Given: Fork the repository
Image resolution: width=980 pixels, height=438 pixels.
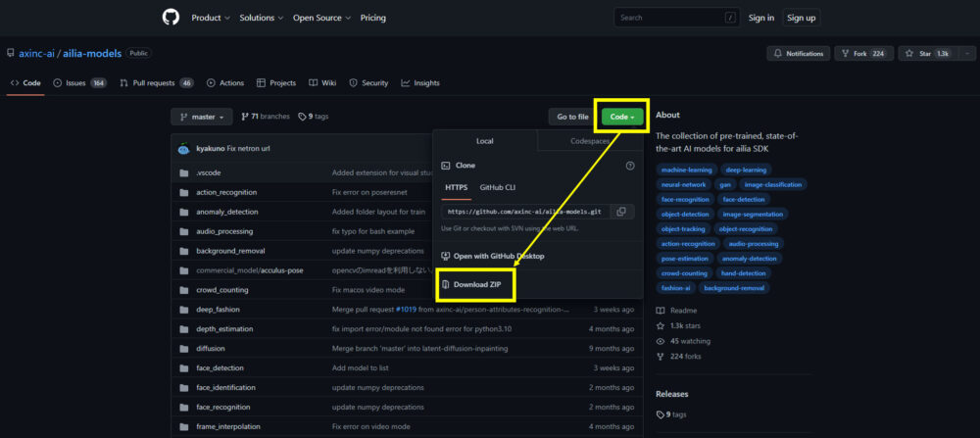Looking at the screenshot, I should pyautogui.click(x=857, y=53).
